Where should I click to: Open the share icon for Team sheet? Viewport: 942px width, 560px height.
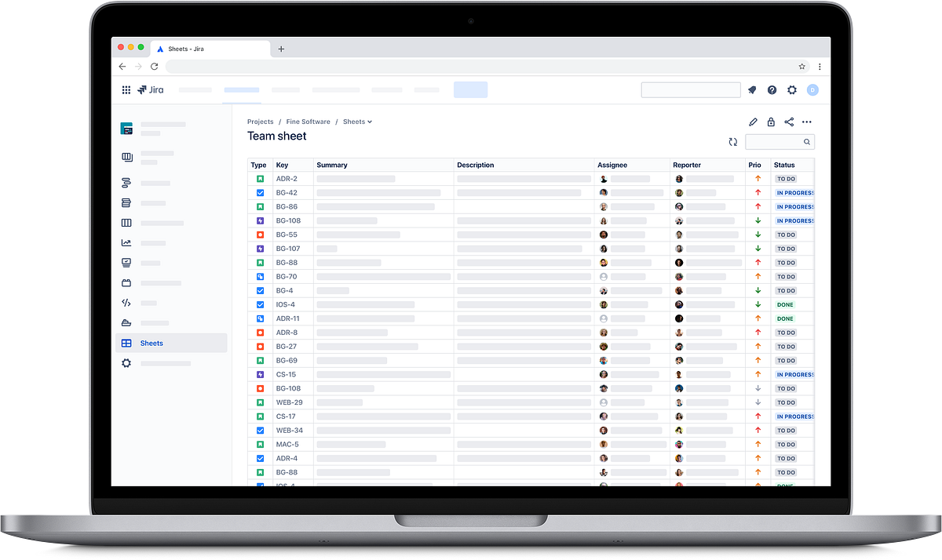(x=789, y=122)
